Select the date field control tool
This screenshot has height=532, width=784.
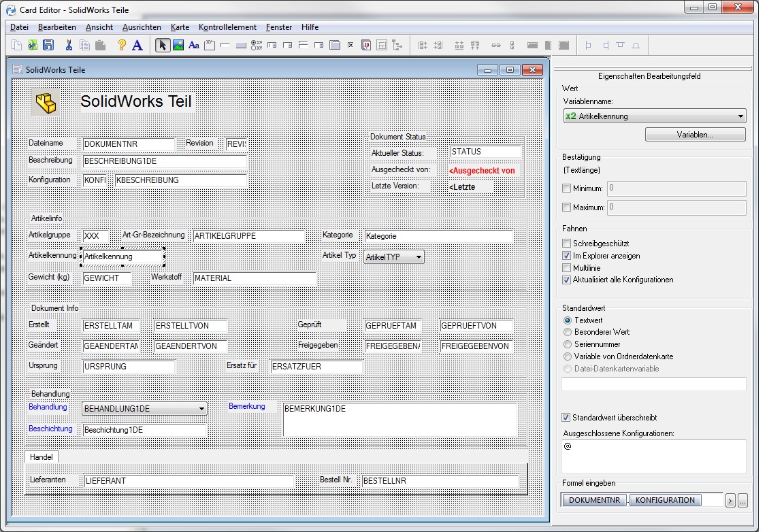pyautogui.click(x=366, y=46)
